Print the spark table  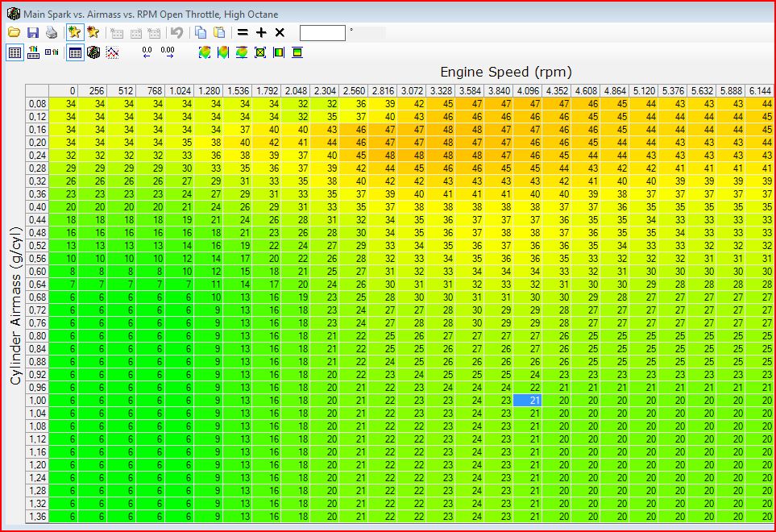(52, 33)
